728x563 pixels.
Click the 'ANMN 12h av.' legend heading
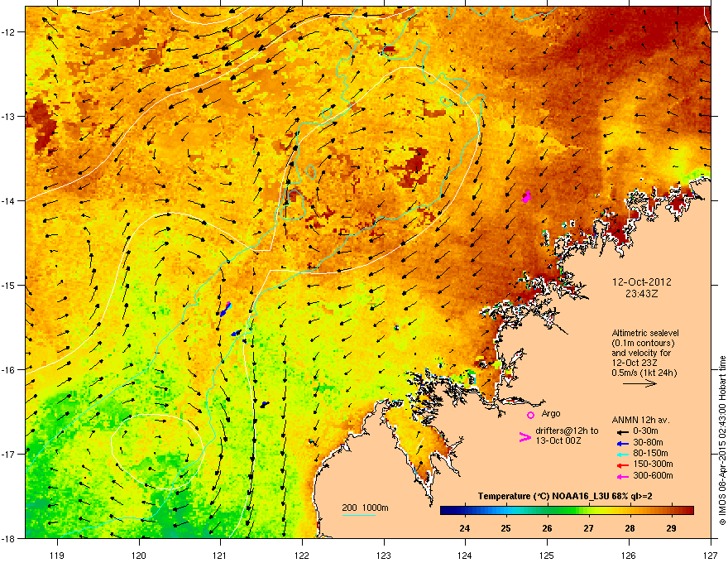tap(640, 420)
